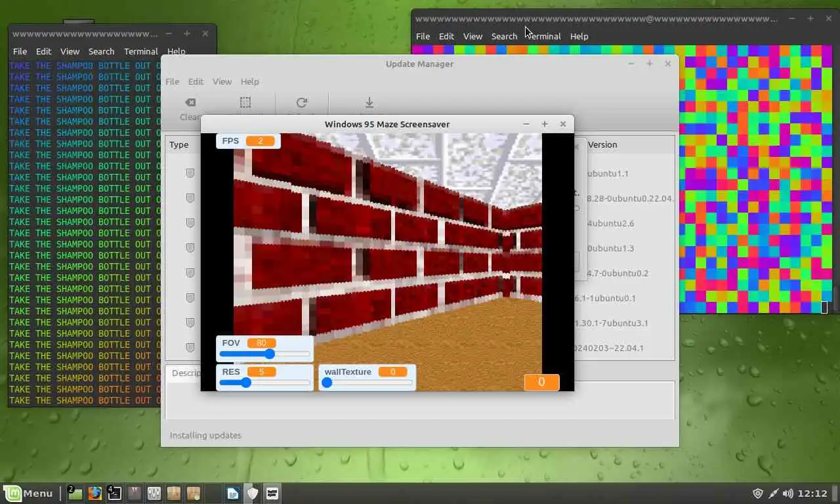The width and height of the screenshot is (840, 504).
Task: Click the update shield icon in system tray
Action: point(758,493)
